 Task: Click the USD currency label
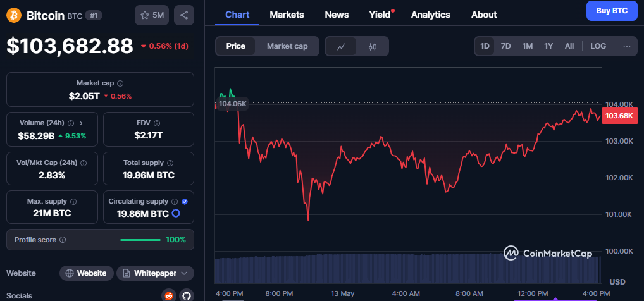[x=617, y=281]
